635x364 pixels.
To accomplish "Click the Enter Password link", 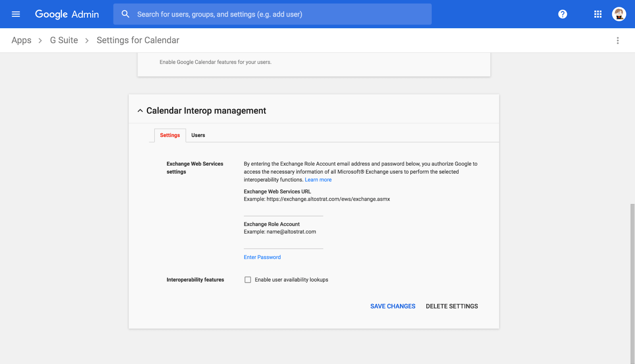I will point(262,257).
